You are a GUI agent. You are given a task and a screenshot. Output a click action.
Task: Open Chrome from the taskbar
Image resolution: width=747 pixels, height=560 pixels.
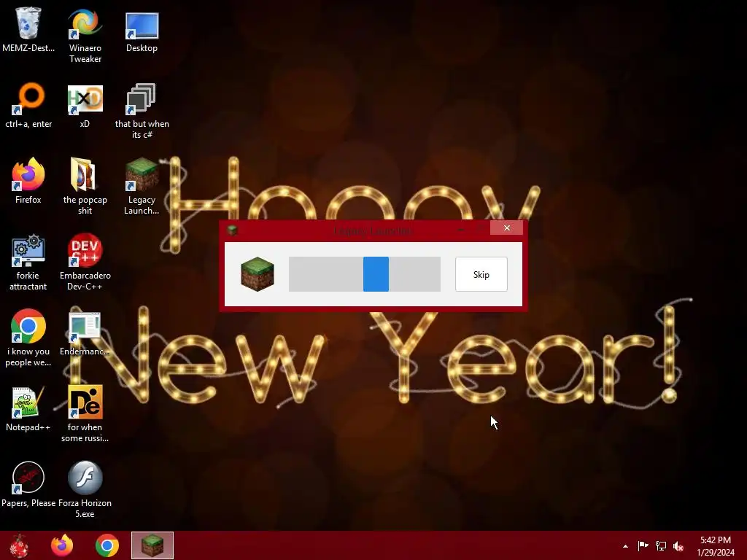(x=107, y=545)
